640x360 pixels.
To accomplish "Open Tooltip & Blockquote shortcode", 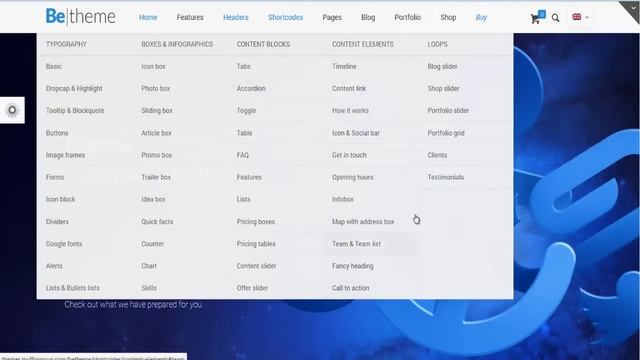I will (x=75, y=111).
